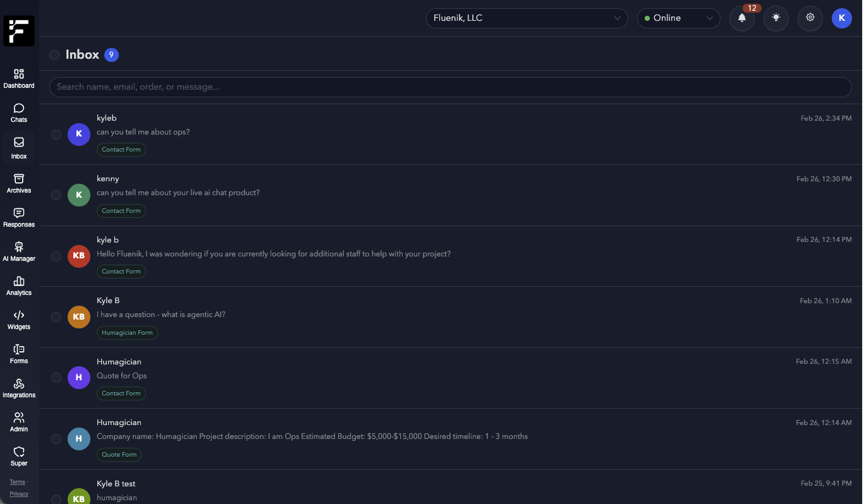The height and width of the screenshot is (504, 864).
Task: Open the Forms builder icon
Action: tap(18, 354)
